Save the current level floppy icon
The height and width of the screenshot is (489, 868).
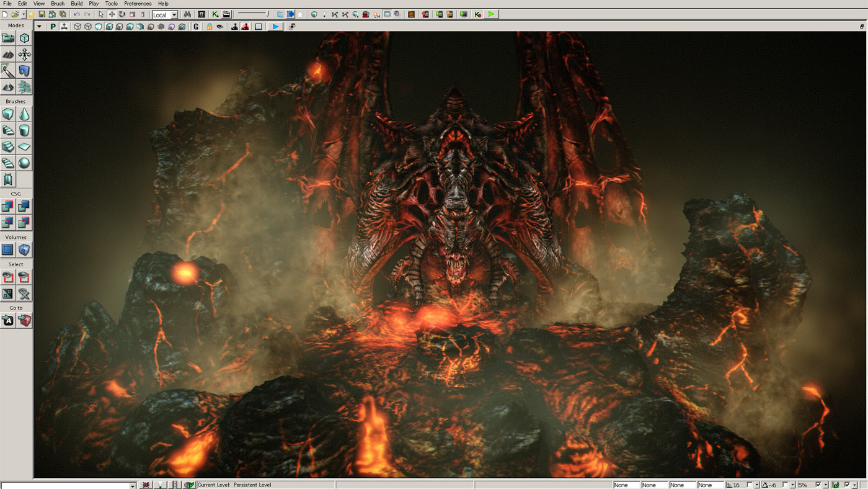42,14
